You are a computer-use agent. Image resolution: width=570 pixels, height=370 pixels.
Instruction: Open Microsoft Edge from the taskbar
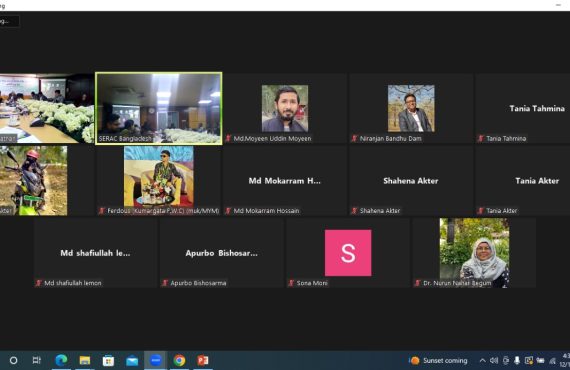tap(61, 360)
